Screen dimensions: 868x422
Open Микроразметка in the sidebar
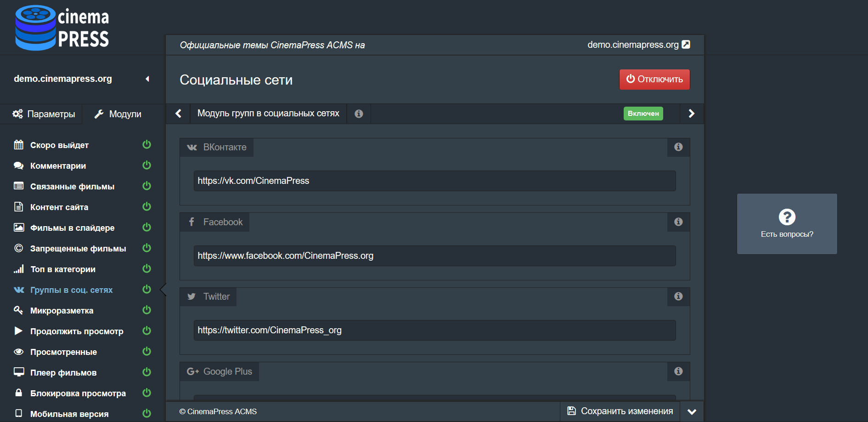click(62, 311)
